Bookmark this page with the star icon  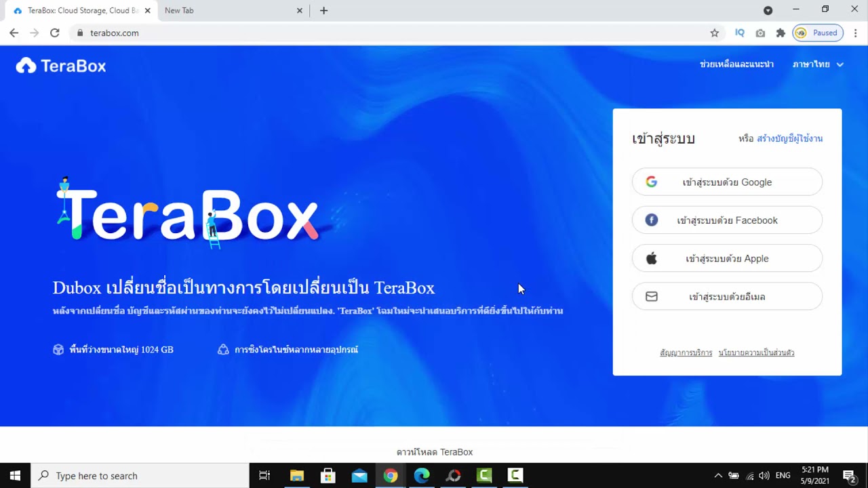tap(714, 33)
